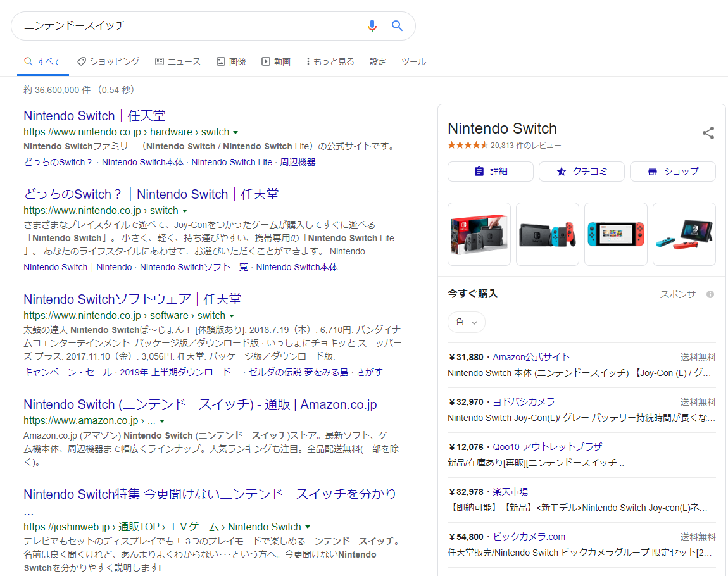Click the キャンペーン・セール sitelink
The image size is (728, 576).
pos(68,372)
